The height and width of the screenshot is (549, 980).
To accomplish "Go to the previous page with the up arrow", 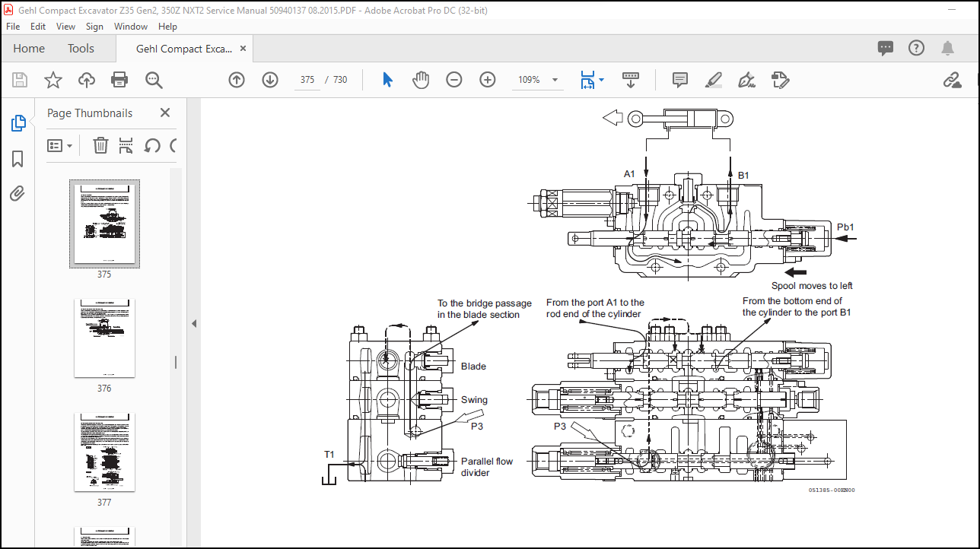I will (x=237, y=80).
